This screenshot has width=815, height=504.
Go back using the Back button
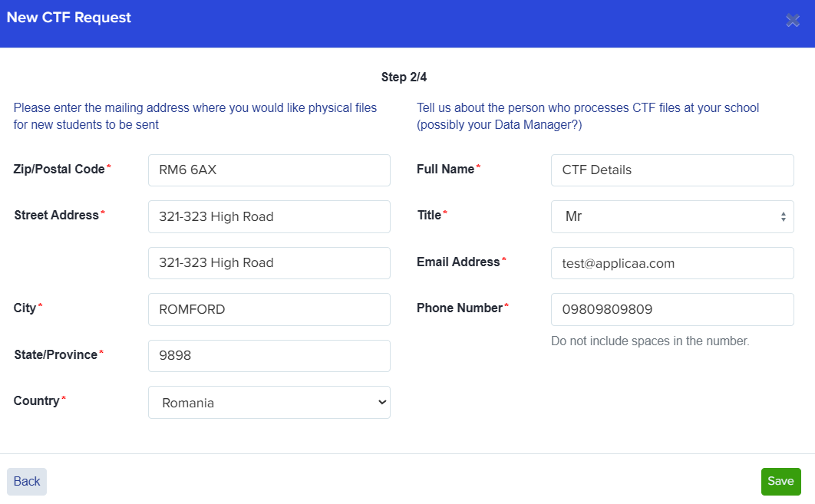[26, 481]
